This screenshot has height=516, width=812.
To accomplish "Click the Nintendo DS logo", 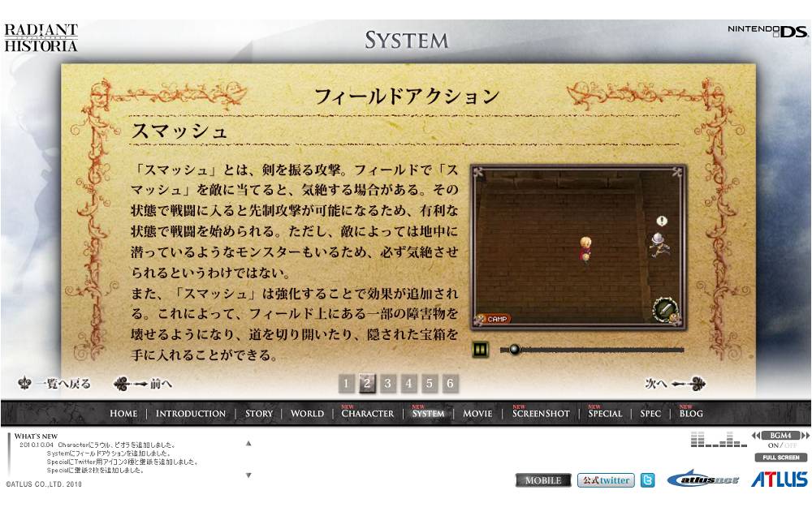I will click(768, 32).
